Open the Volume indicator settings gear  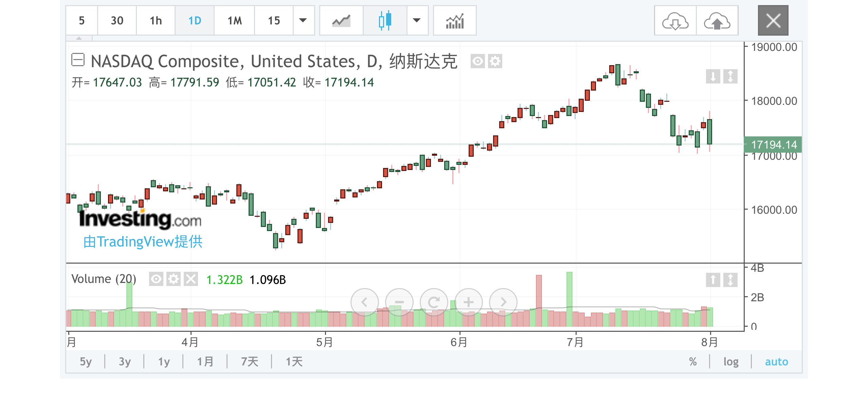coord(174,279)
